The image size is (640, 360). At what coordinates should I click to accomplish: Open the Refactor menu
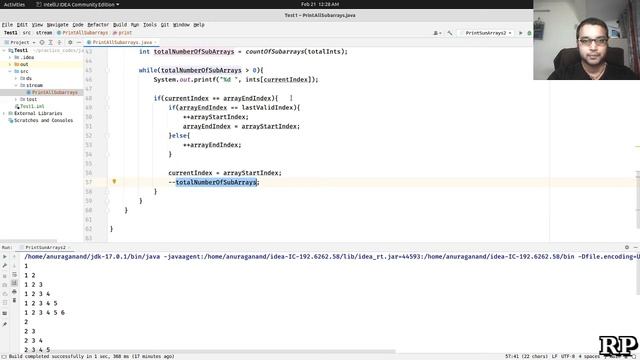pos(98,25)
